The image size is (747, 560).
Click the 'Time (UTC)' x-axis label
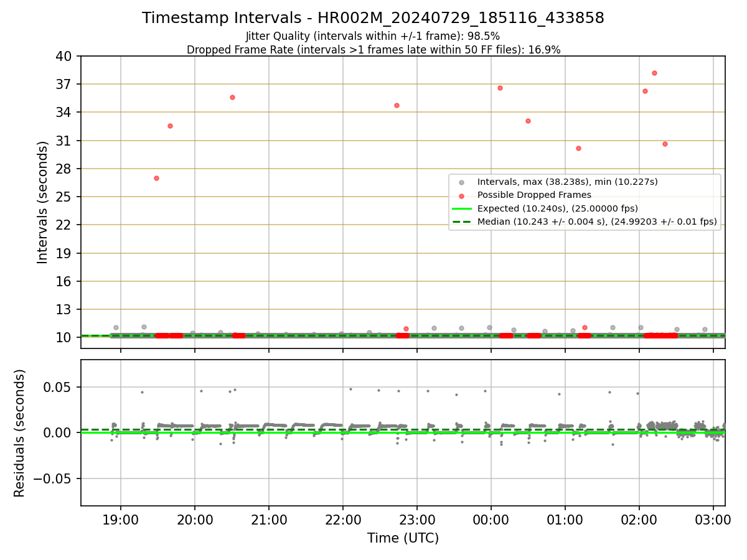[403, 538]
